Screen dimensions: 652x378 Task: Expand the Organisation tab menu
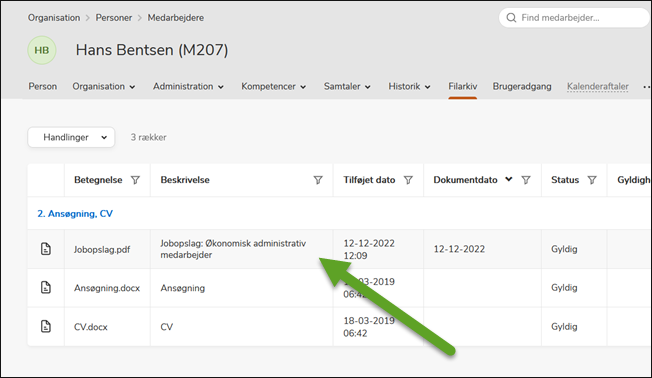tap(104, 86)
